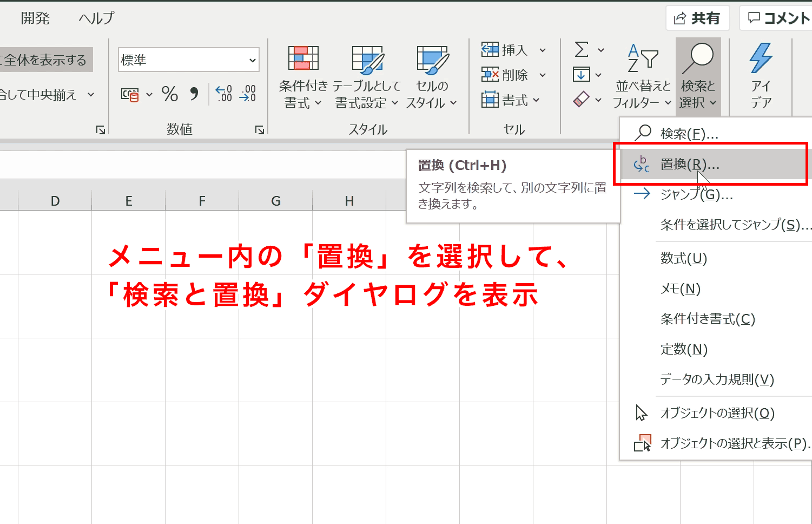Expand the AutoSum dropdown arrow
Screen dimensions: 812x524
(601, 50)
